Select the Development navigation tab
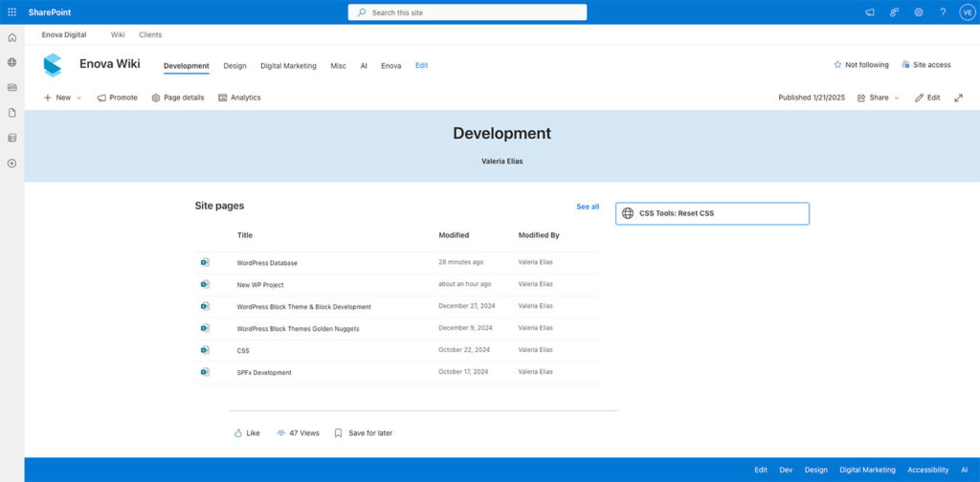Viewport: 980px width, 482px height. click(x=187, y=66)
